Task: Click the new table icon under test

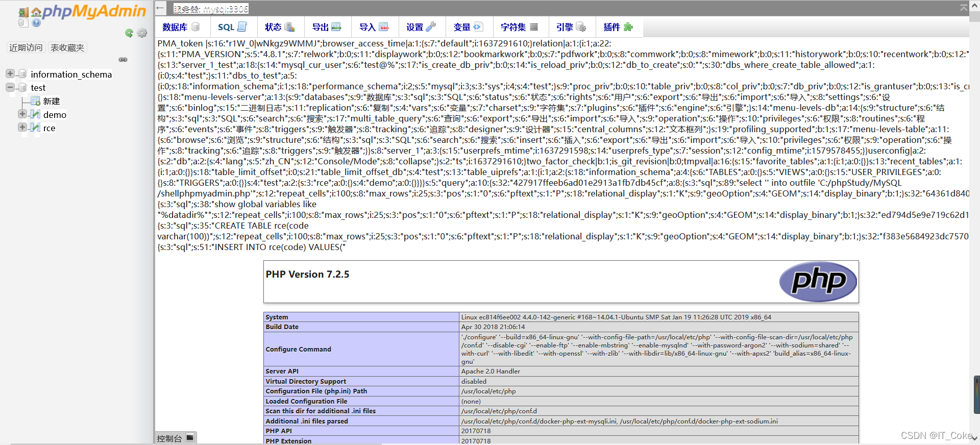Action: click(36, 101)
